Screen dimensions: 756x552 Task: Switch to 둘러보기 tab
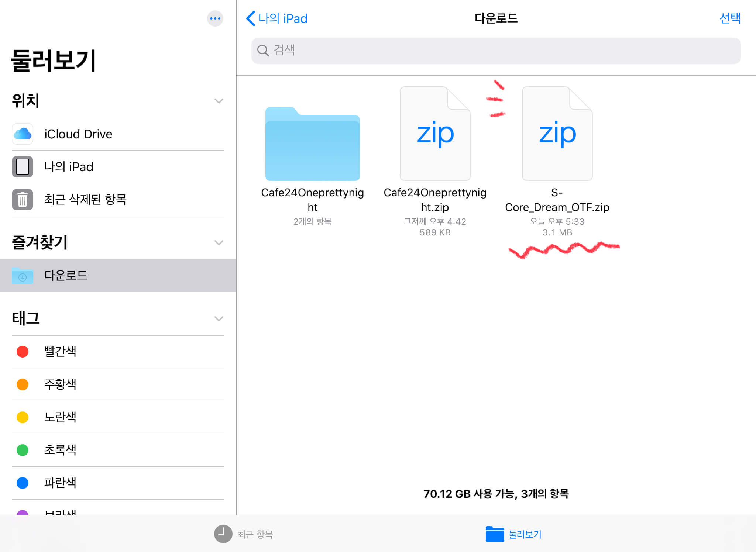tap(514, 534)
